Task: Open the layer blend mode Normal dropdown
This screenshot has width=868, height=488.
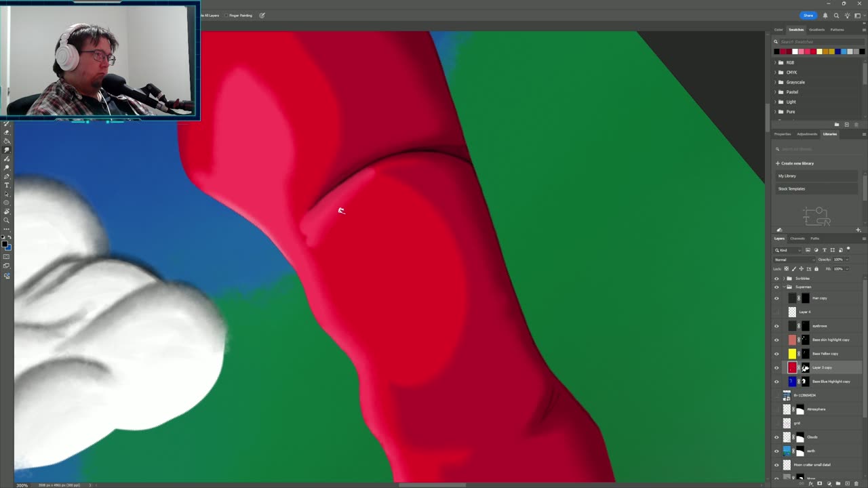Action: pos(795,260)
